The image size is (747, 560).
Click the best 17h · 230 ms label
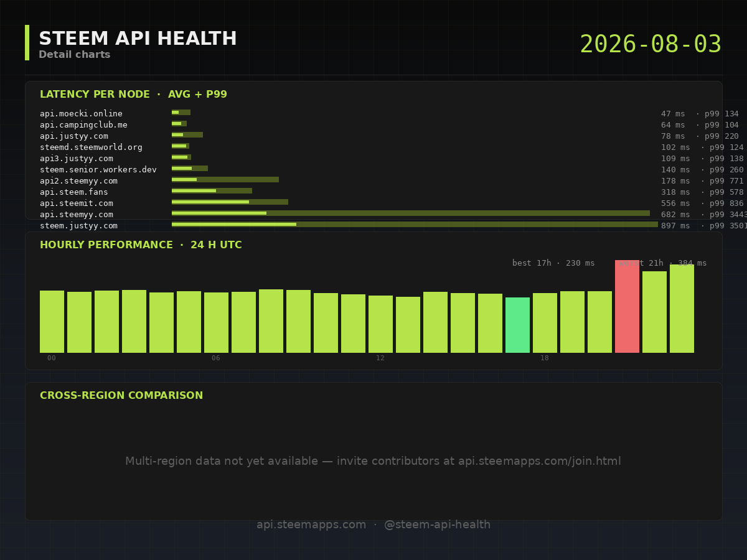click(553, 263)
